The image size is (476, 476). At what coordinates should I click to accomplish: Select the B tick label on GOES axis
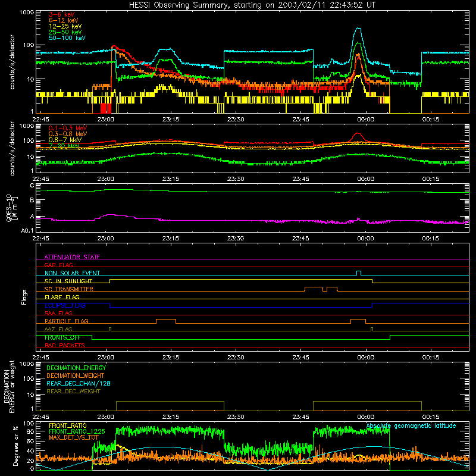(x=32, y=200)
